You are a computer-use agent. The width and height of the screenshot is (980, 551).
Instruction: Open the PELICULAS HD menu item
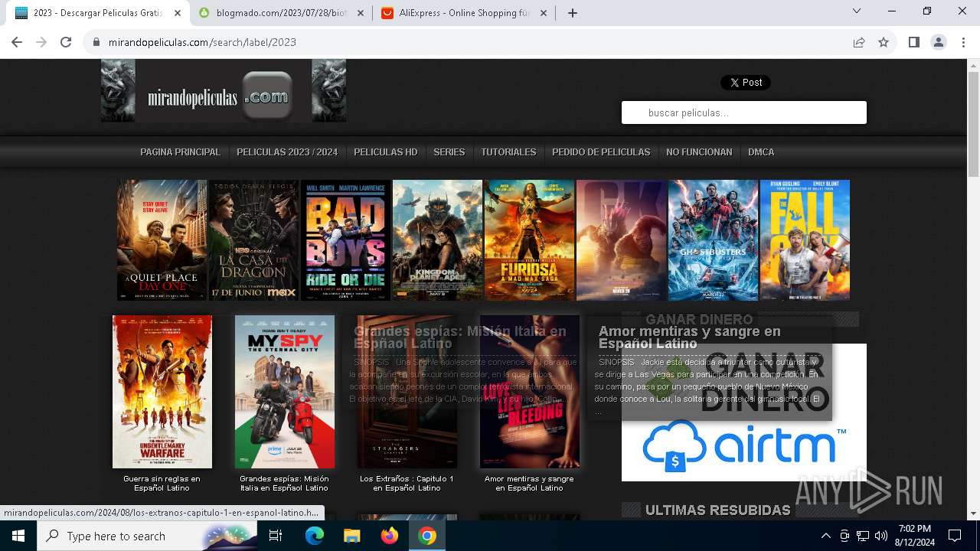pyautogui.click(x=386, y=152)
